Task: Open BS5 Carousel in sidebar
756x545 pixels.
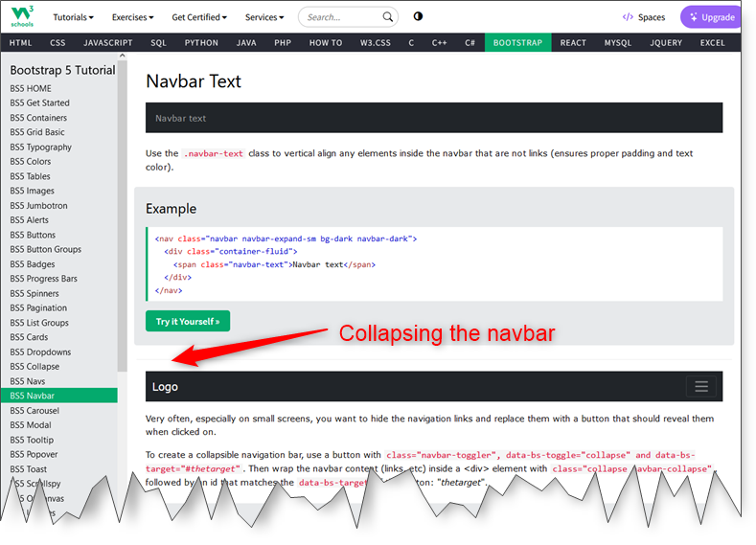Action: pyautogui.click(x=36, y=410)
